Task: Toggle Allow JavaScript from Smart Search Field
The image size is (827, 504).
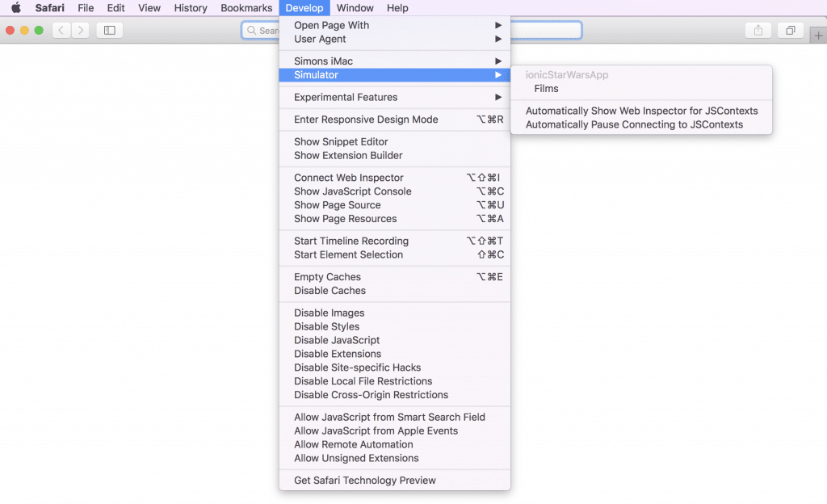Action: (x=394, y=417)
